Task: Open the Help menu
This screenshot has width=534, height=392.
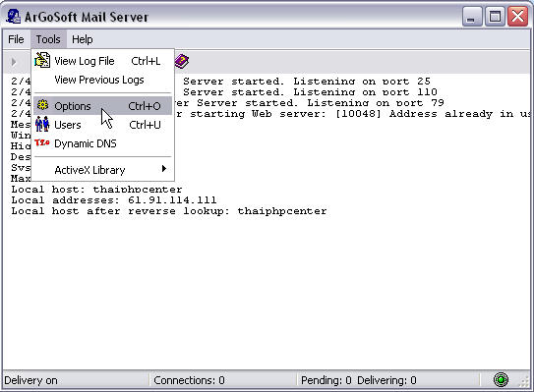Action: pyautogui.click(x=82, y=39)
